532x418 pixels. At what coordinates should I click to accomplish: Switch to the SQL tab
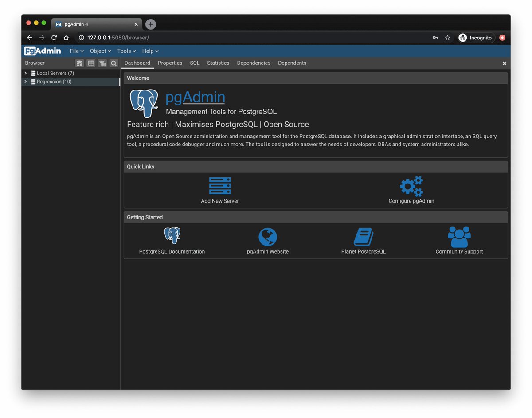(x=195, y=63)
